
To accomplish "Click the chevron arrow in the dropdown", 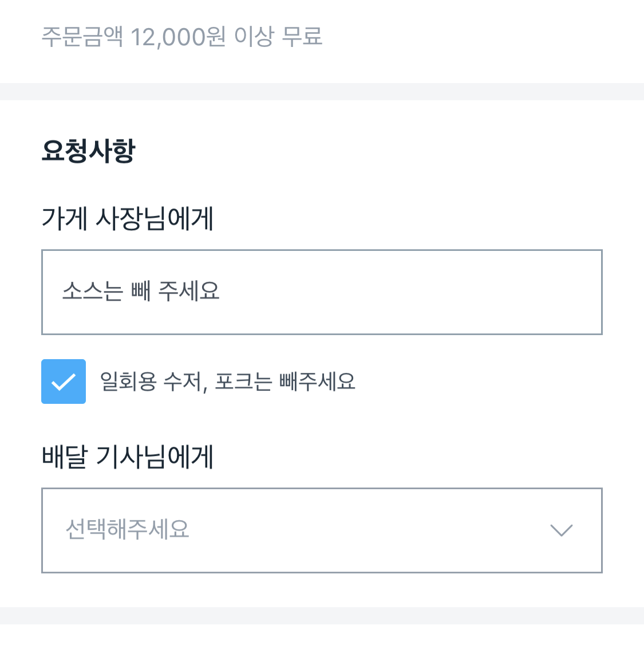I will (x=561, y=530).
